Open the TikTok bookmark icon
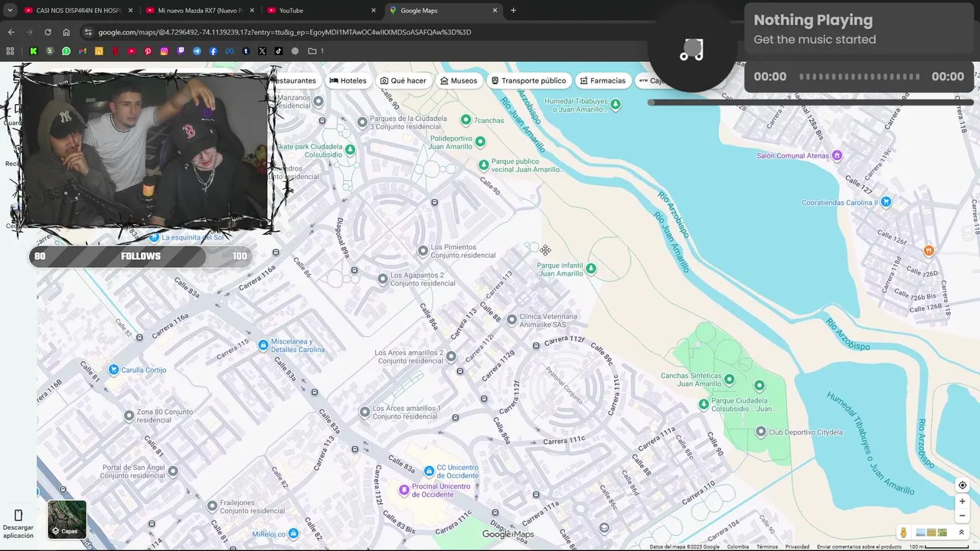The image size is (980, 551). pos(279,51)
